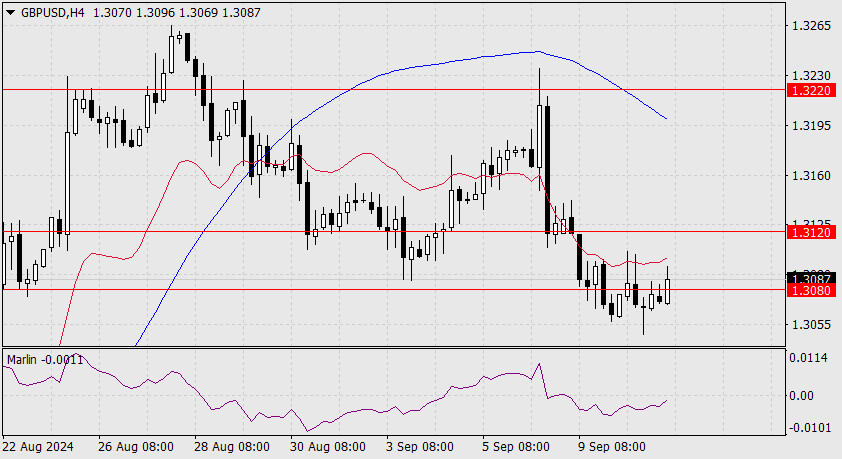Click the 26 Aug 08:00 time label
842x459 pixels.
pos(136,447)
